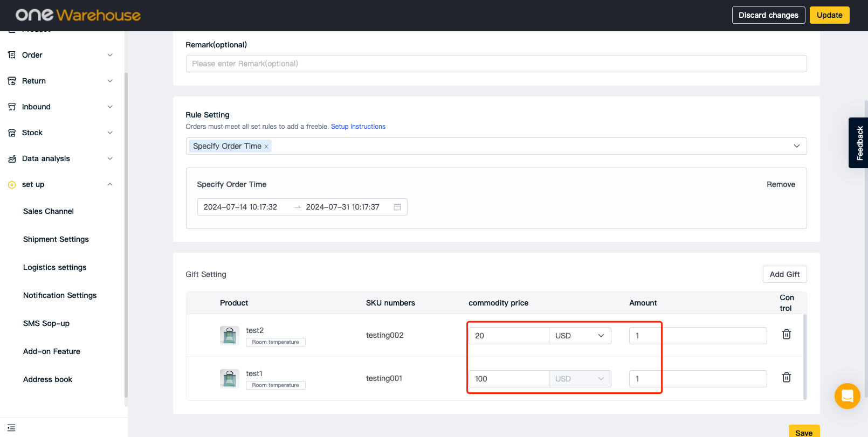
Task: Expand the Order menu chevron
Action: point(110,55)
